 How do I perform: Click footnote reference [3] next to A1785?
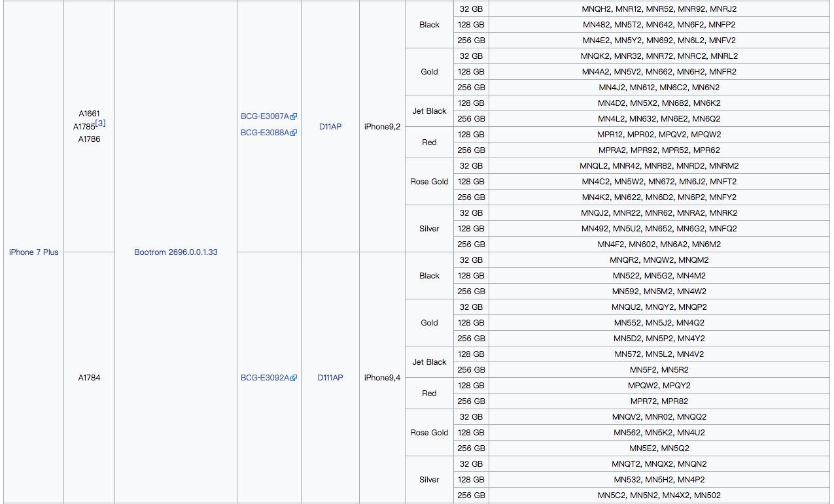[x=101, y=124]
